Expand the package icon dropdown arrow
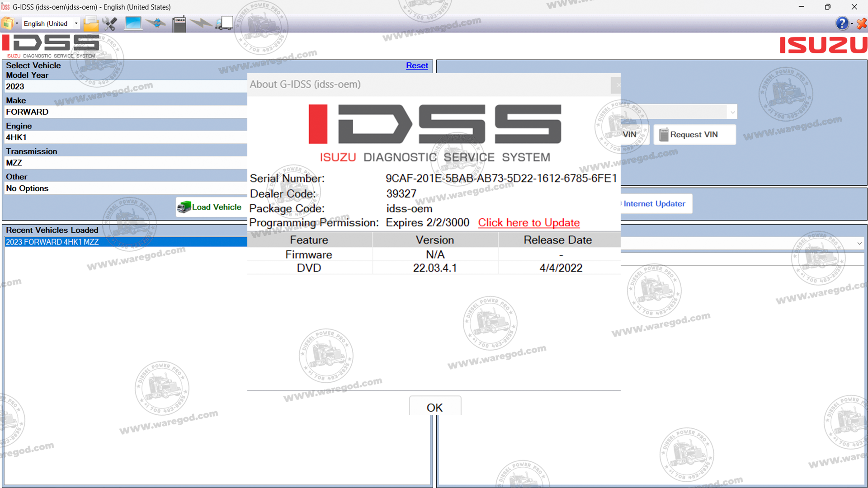This screenshot has width=868, height=488. [17, 23]
